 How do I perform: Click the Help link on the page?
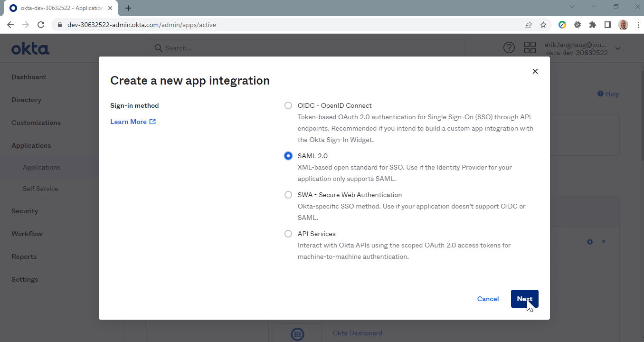(608, 94)
